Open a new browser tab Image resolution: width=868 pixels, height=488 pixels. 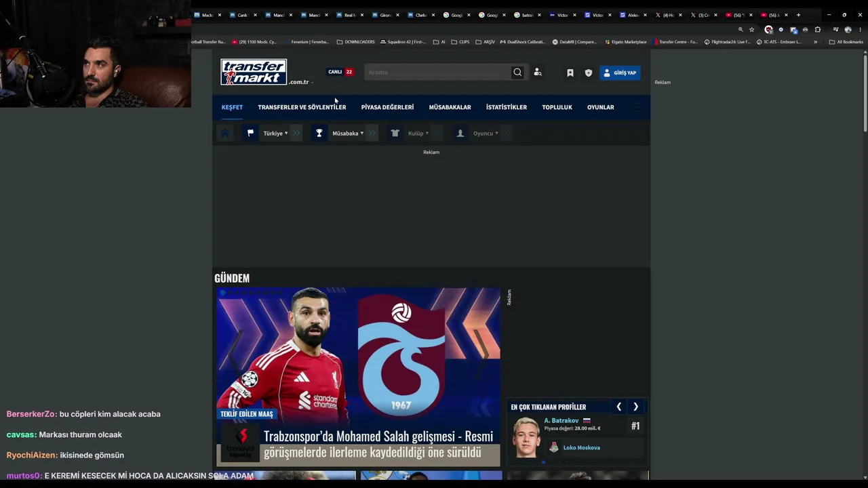point(798,15)
